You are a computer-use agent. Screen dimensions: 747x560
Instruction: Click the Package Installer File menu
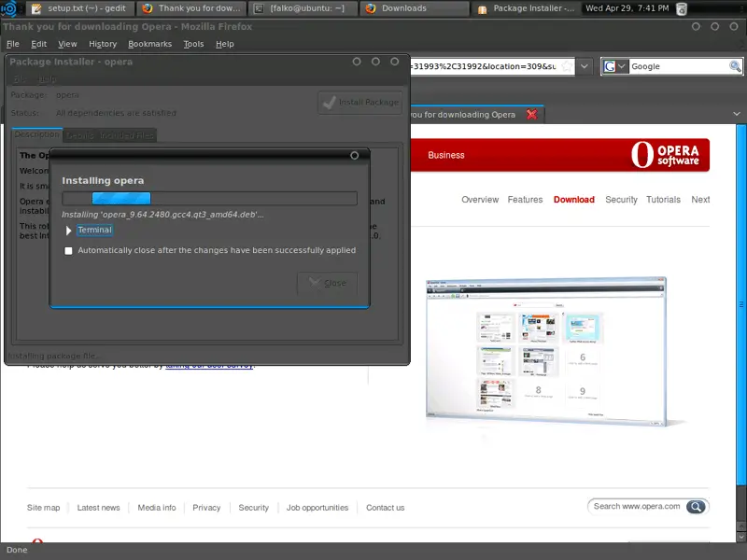(20, 79)
